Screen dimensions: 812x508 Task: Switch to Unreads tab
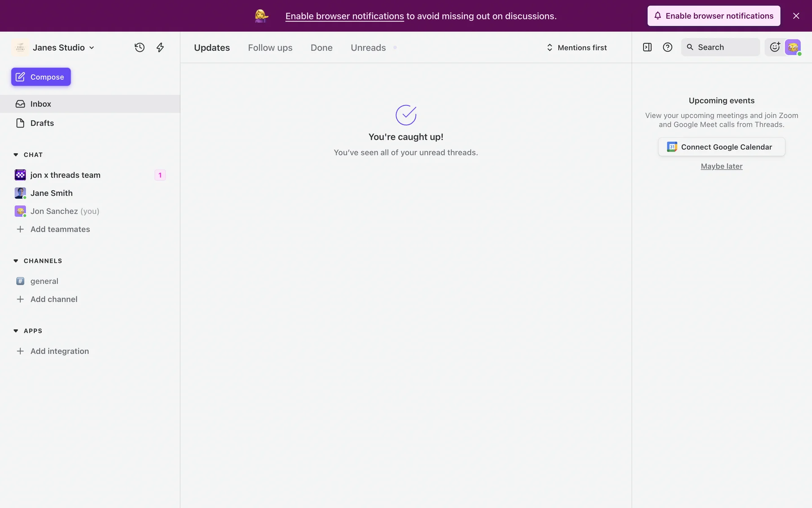click(368, 47)
